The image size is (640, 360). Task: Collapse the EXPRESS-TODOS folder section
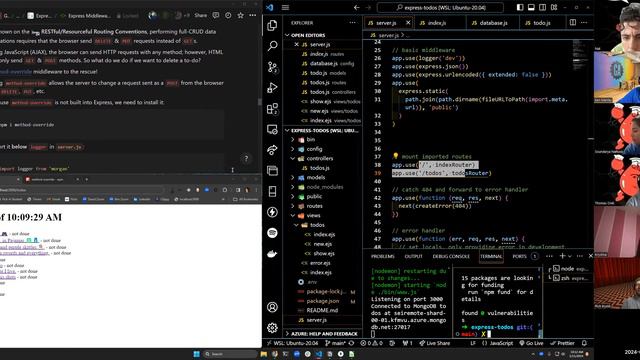click(x=322, y=131)
